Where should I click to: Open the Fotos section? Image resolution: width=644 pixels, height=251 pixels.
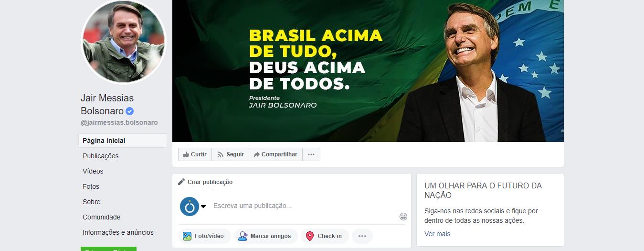91,186
